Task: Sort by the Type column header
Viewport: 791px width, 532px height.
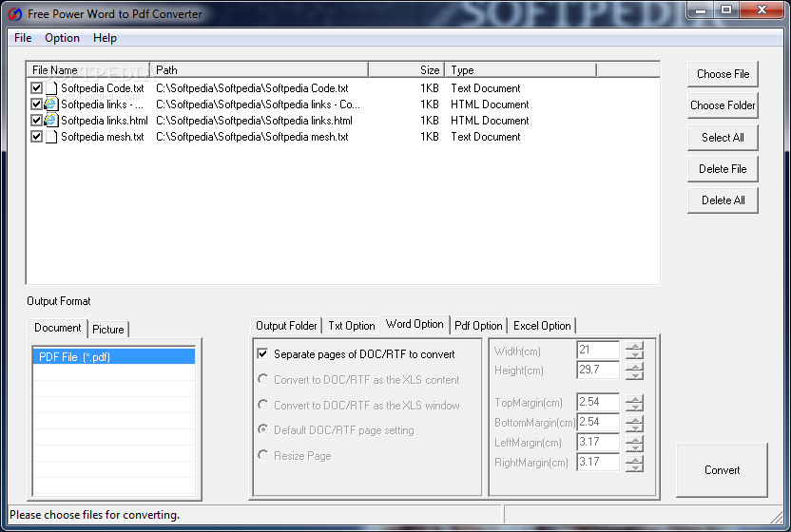Action: click(521, 70)
